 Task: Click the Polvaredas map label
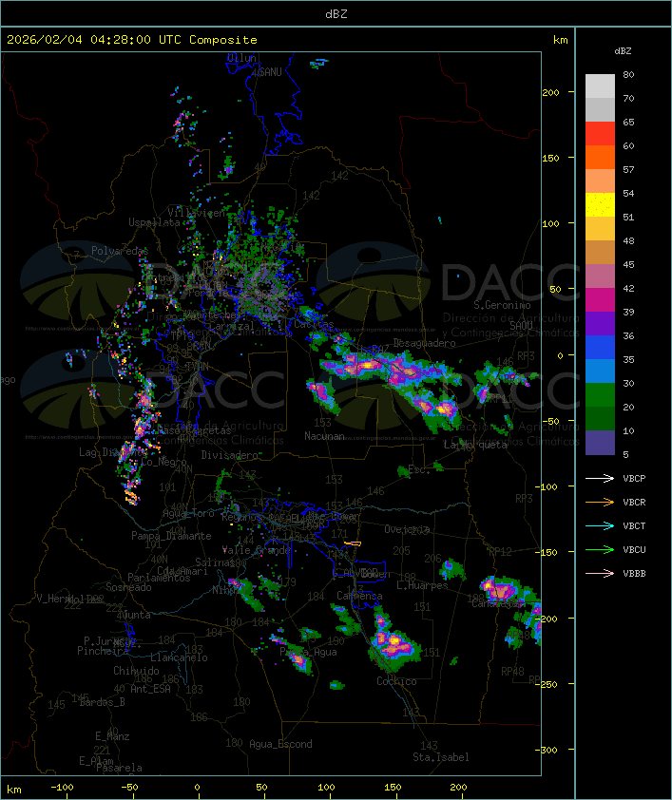pos(120,251)
